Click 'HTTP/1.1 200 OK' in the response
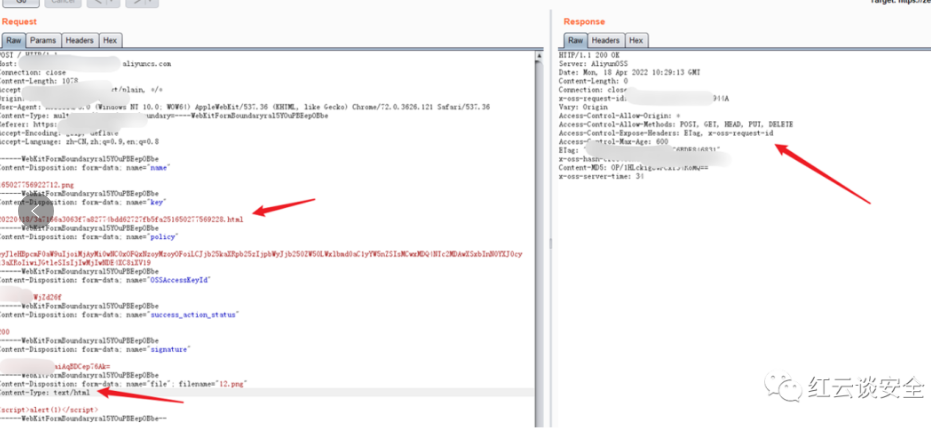 click(x=588, y=55)
